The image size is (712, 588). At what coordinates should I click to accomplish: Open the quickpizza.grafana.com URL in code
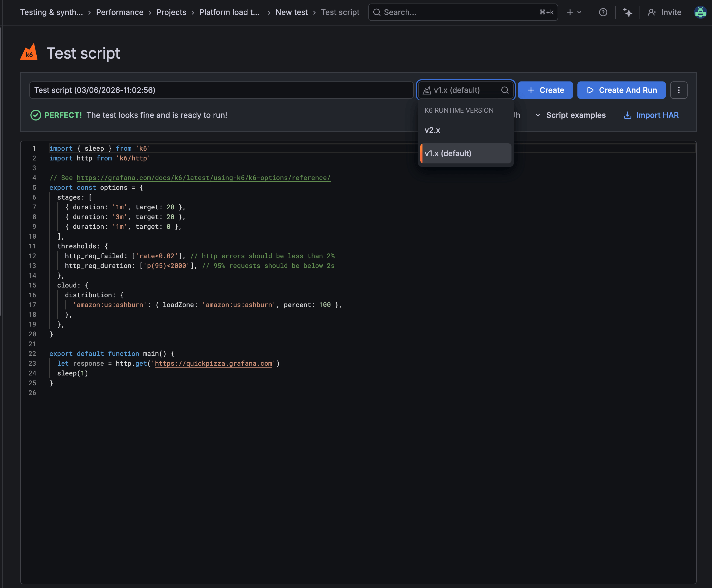[213, 363]
